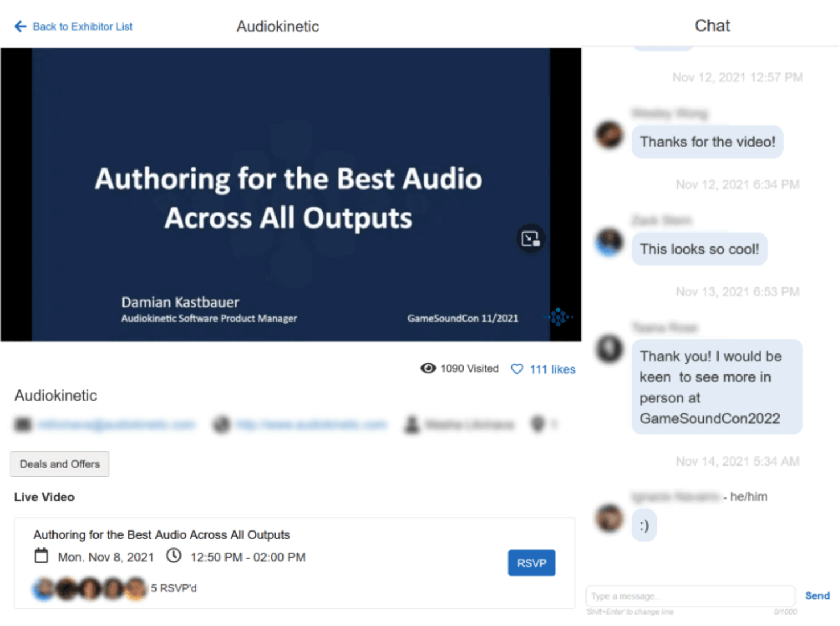
Task: Open Deals and Offers button
Action: (x=60, y=464)
